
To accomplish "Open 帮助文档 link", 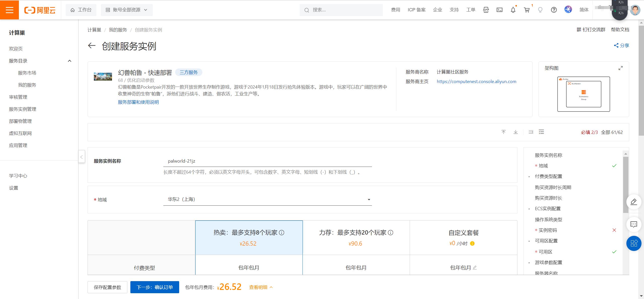I will click(620, 30).
